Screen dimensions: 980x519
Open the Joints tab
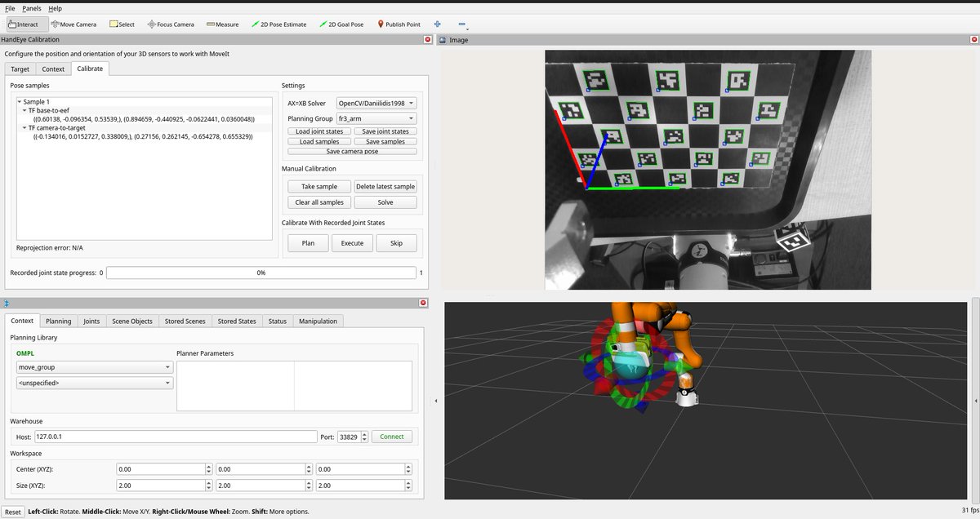pos(91,321)
